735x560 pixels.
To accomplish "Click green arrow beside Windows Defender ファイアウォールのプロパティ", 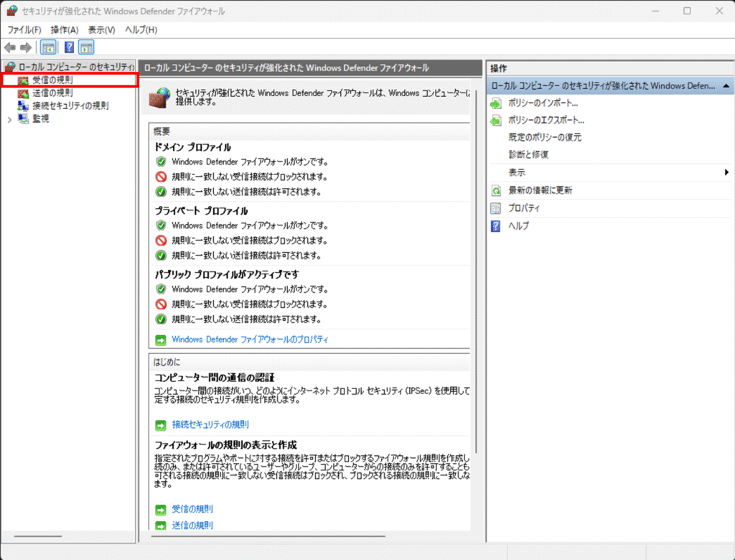I will 161,340.
